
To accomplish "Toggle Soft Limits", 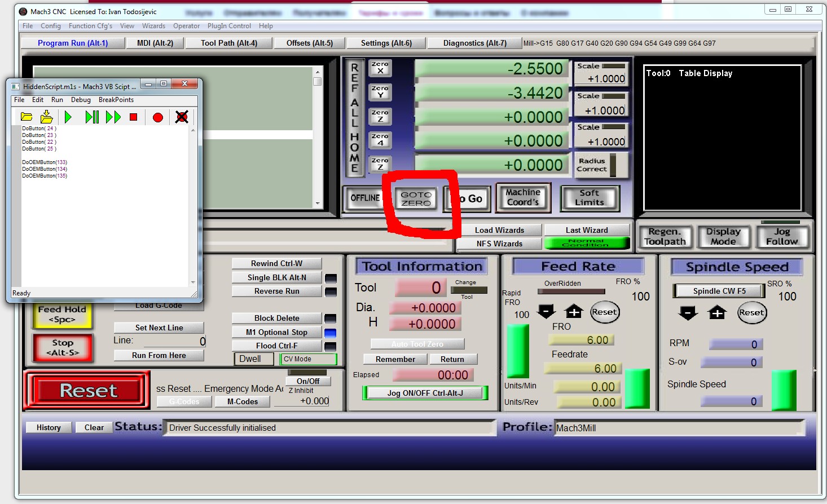I will click(590, 198).
